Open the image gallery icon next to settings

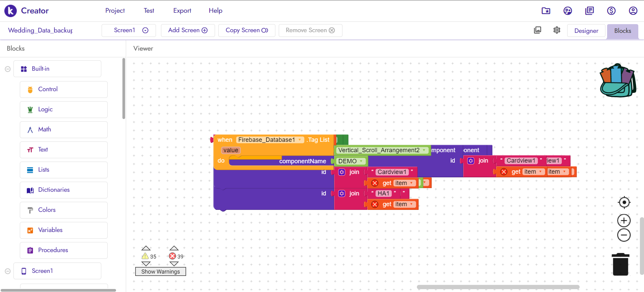point(537,30)
